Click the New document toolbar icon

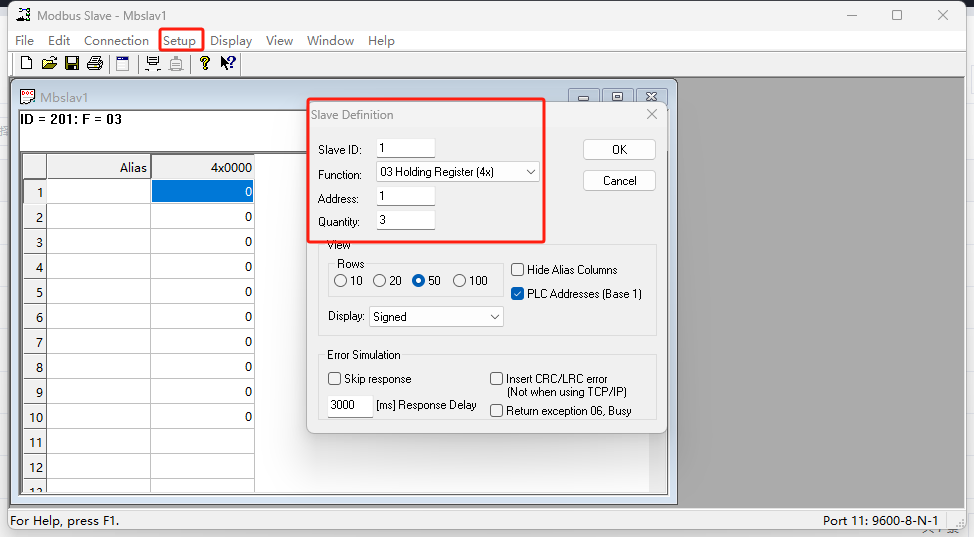27,64
